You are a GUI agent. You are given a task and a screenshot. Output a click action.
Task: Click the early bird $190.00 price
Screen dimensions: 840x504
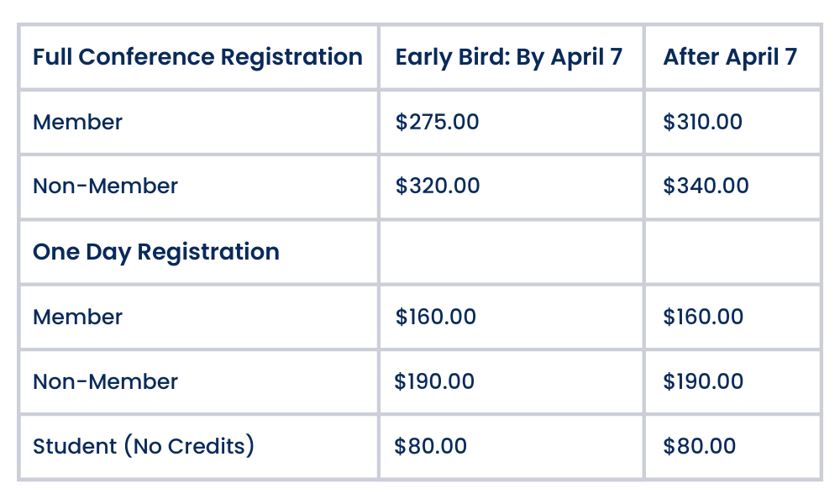[x=434, y=381]
